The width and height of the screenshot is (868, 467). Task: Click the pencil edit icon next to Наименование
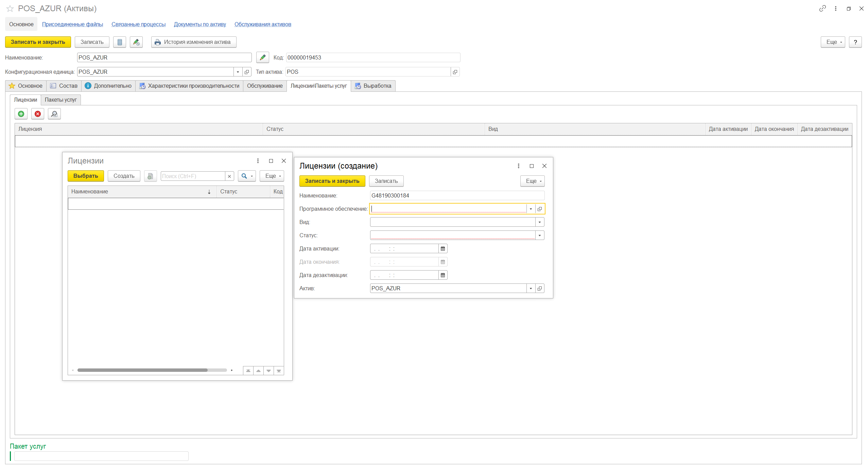pyautogui.click(x=262, y=57)
